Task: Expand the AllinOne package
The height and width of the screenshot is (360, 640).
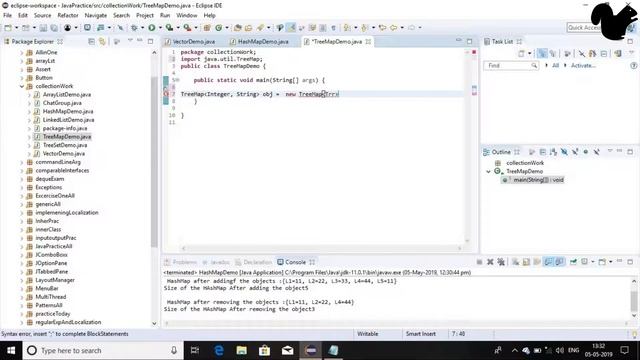Action: (22, 52)
